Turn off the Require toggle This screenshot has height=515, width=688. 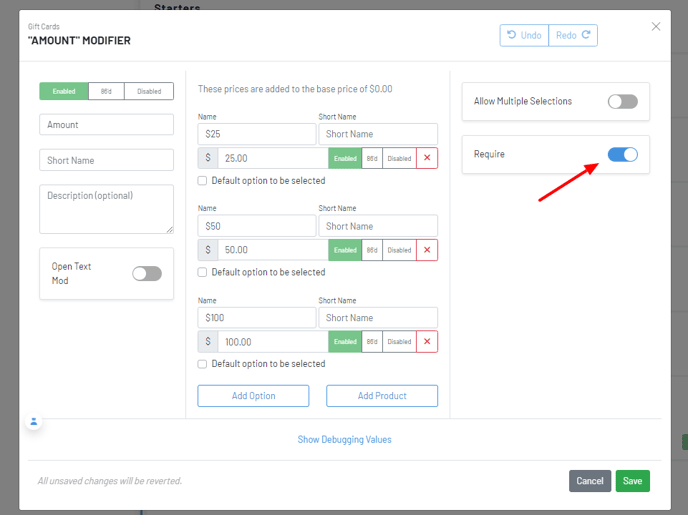(x=622, y=155)
